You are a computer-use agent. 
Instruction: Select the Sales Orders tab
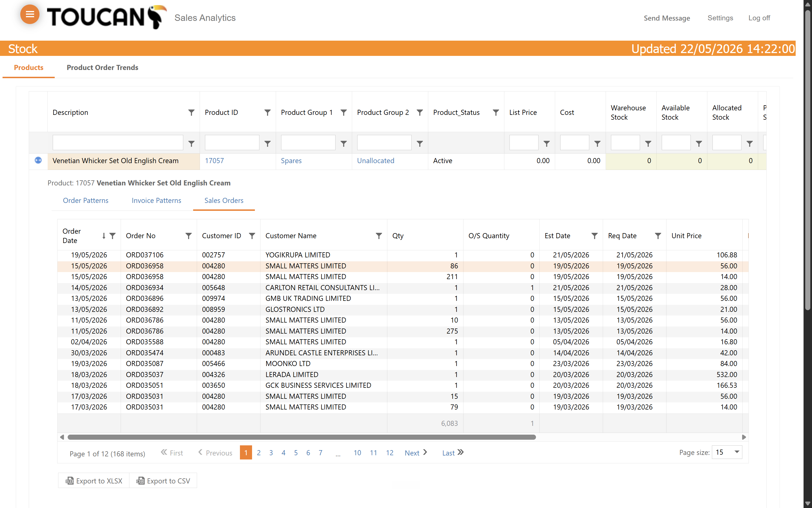224,201
